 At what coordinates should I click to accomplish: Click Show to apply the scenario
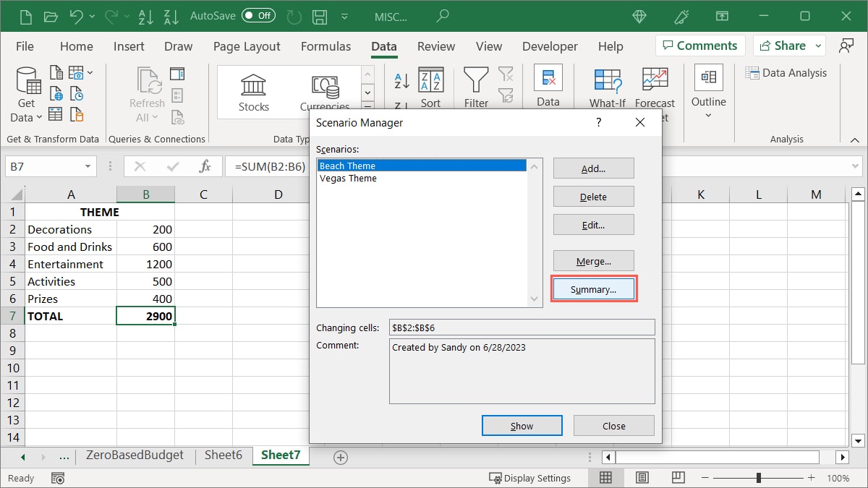pyautogui.click(x=522, y=425)
